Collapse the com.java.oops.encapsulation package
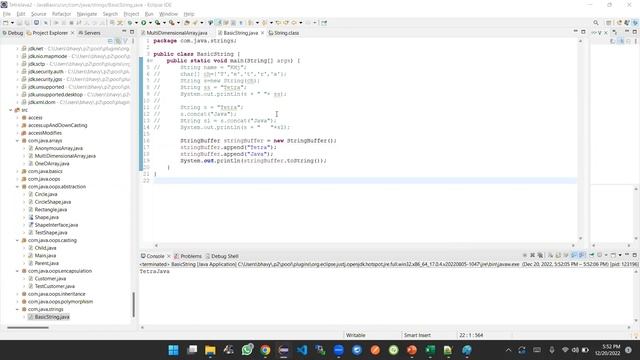640x360 pixels. [17, 271]
